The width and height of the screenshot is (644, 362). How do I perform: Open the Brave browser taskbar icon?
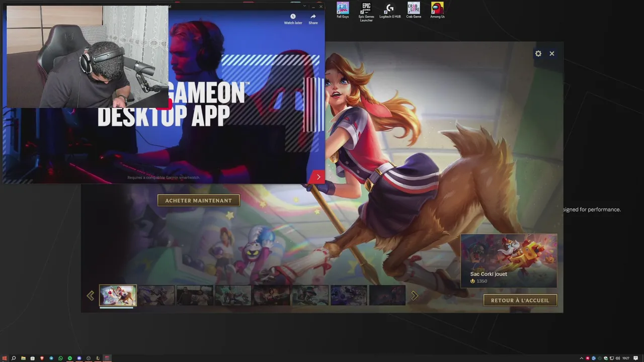(42, 358)
